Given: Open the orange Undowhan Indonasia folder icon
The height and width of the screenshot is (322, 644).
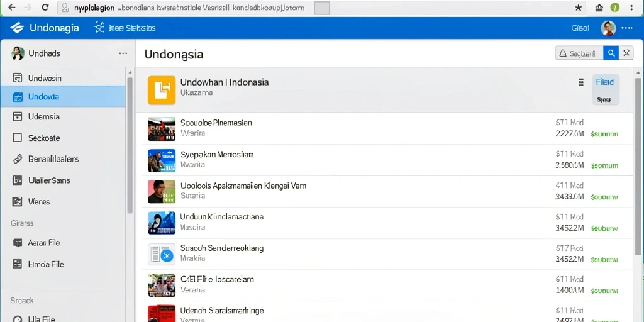Looking at the screenshot, I should coord(162,90).
